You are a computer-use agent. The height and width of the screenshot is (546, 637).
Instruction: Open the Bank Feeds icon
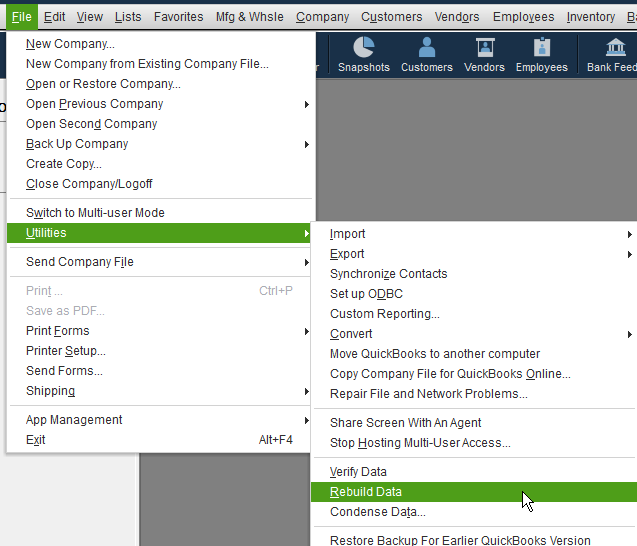612,54
